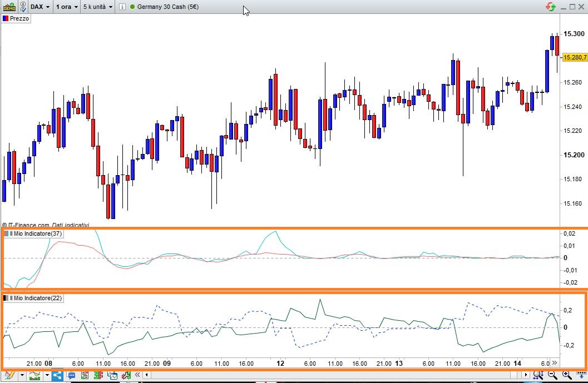This screenshot has height=383, width=588.
Task: Open the chat speech bubbles icon
Action: (71, 375)
